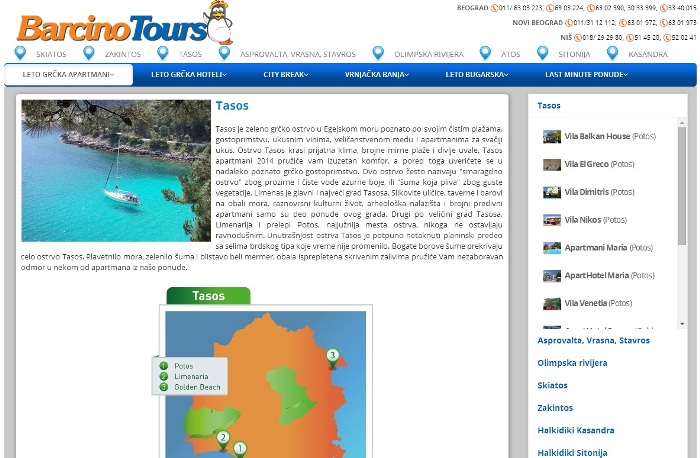Click the location pin beside Tasos
700x458 pixels.
click(x=163, y=53)
